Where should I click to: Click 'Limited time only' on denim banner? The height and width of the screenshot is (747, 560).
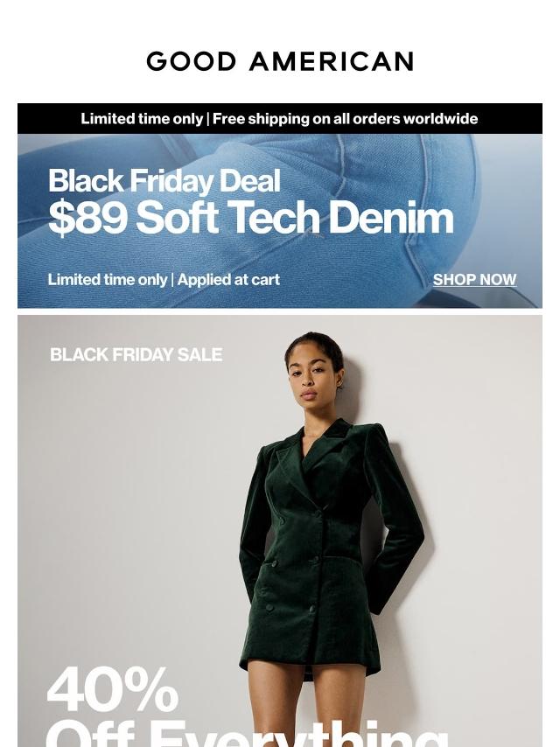[x=108, y=280]
